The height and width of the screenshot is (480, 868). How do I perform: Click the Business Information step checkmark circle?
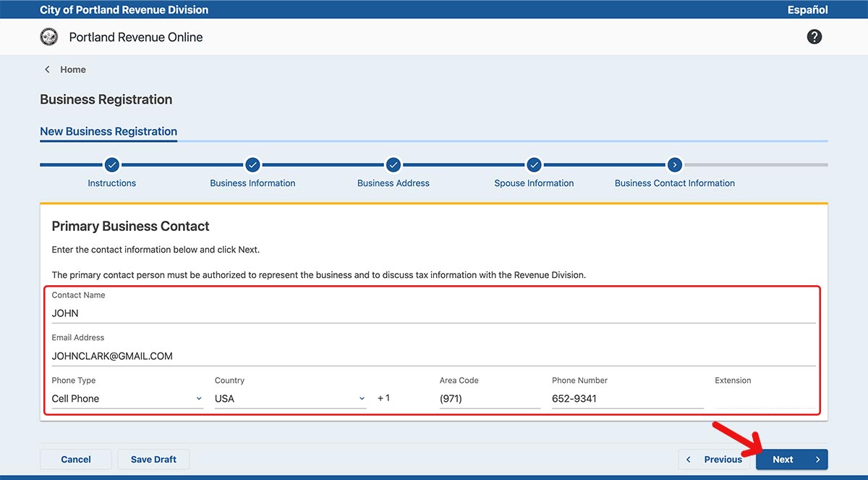252,165
